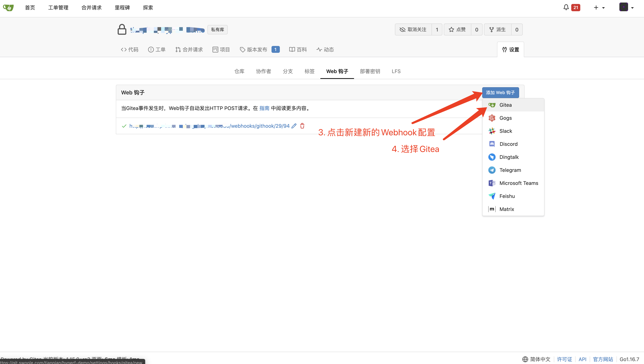Switch to the 部署密钥 settings tab
This screenshot has width=644, height=364.
(370, 71)
